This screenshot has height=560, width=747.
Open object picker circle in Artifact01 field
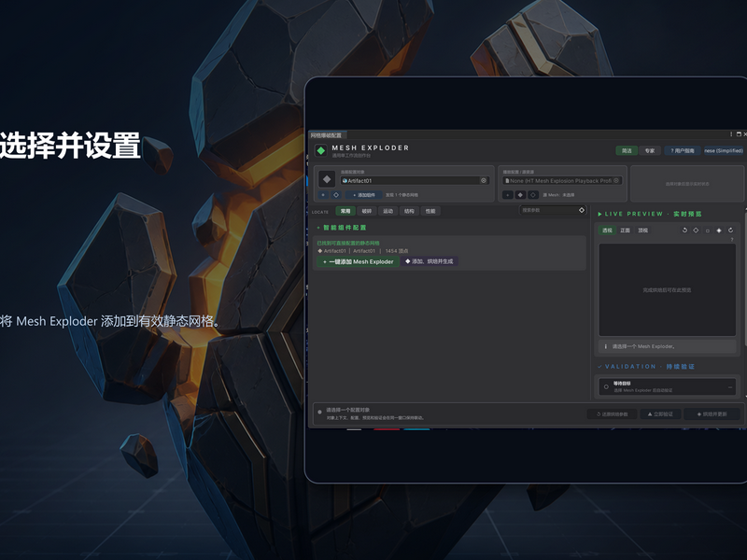(x=483, y=180)
